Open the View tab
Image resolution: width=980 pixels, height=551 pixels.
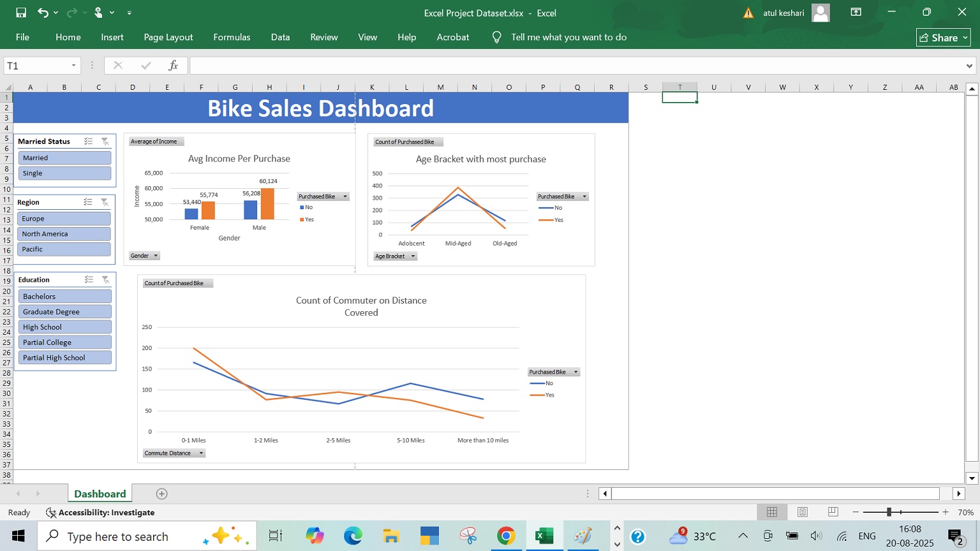pyautogui.click(x=367, y=37)
